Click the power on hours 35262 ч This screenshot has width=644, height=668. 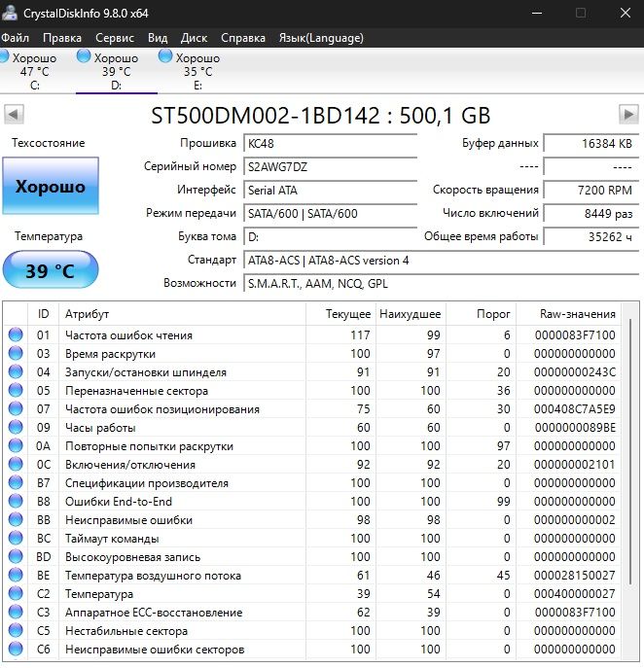pos(591,237)
